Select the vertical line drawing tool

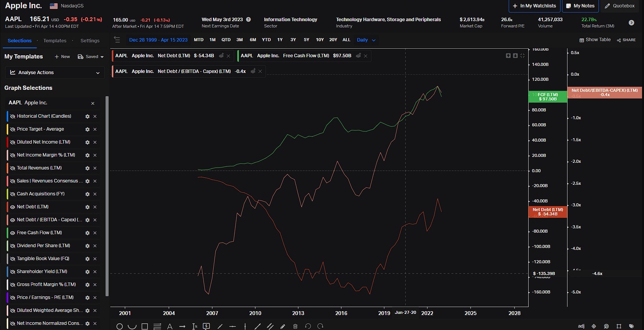tap(245, 326)
